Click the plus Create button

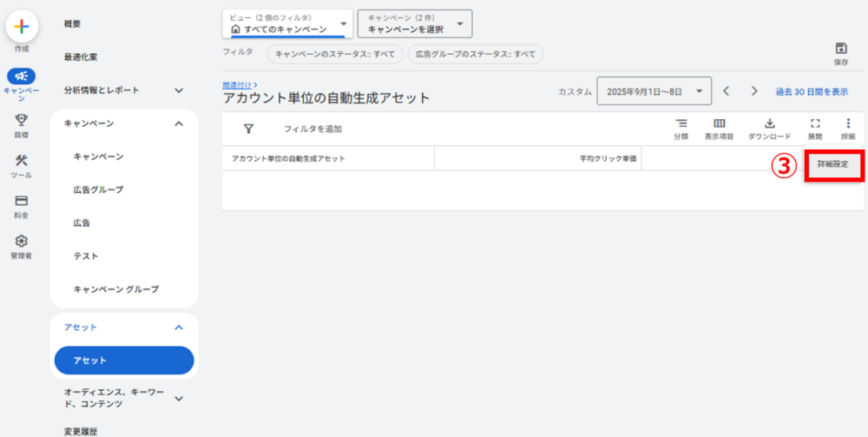[22, 27]
